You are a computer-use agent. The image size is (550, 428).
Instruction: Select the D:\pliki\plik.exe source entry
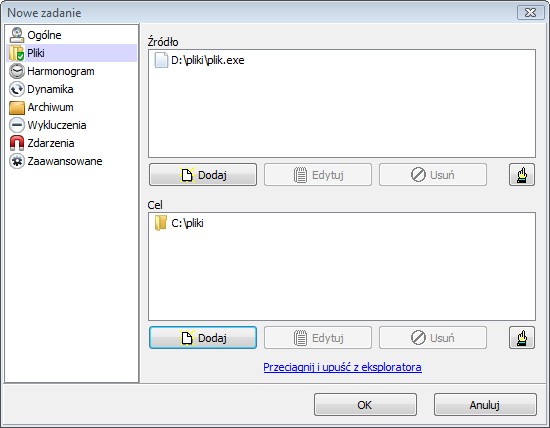199,60
